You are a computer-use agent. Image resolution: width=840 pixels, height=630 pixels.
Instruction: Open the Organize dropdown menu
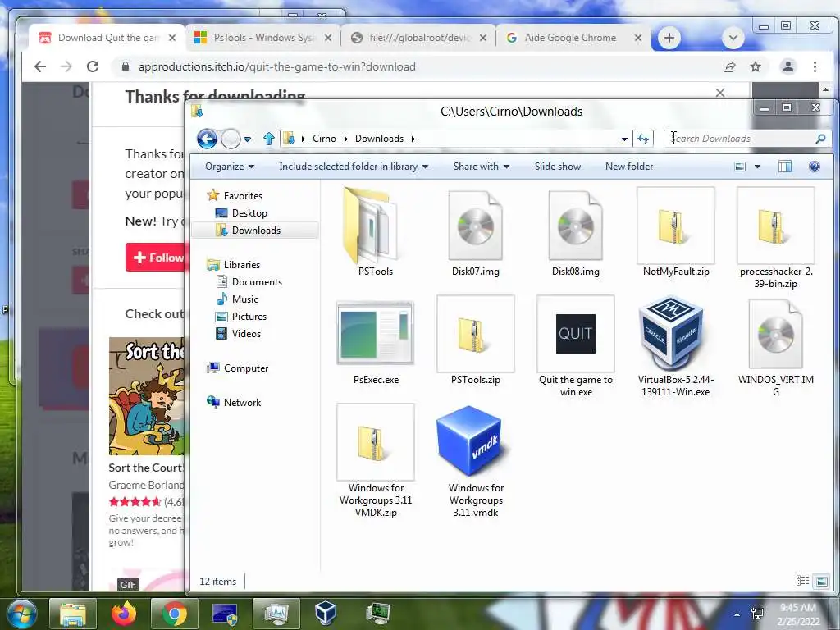[x=230, y=167]
